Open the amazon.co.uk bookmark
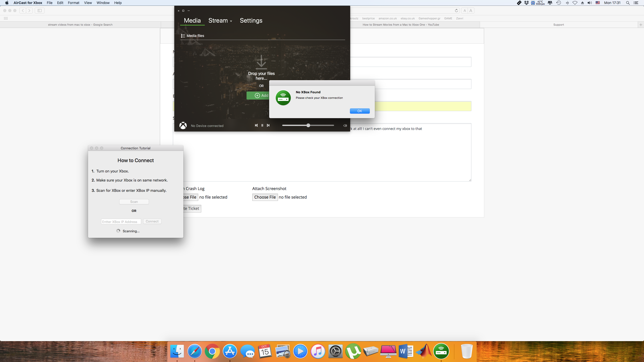This screenshot has width=644, height=362. [x=387, y=18]
